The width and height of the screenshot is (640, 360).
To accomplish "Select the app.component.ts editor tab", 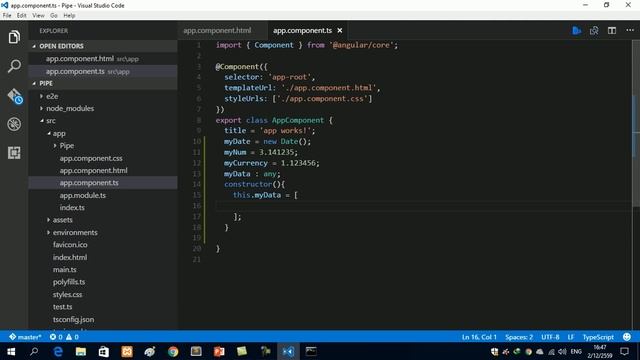I will point(302,31).
